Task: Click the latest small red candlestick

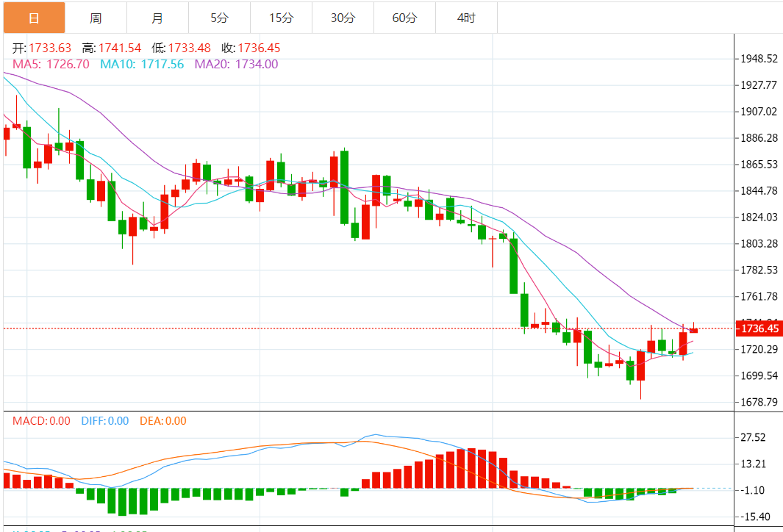Action: pyautogui.click(x=693, y=330)
